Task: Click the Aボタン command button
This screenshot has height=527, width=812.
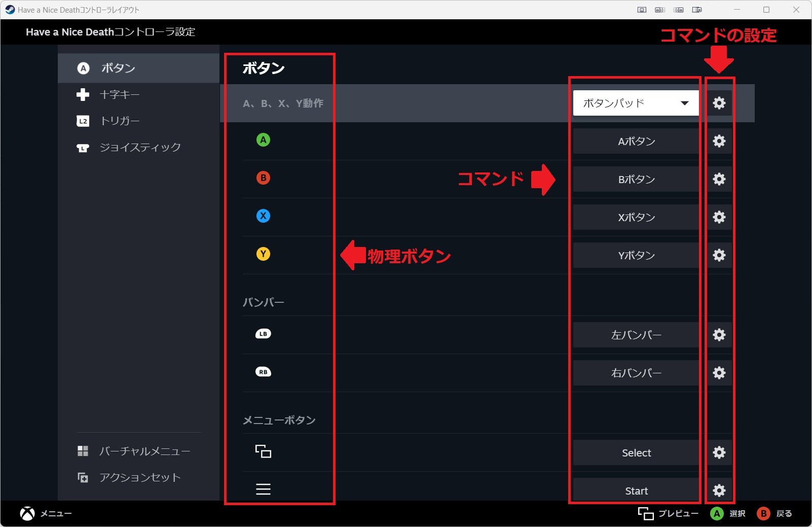Action: tap(636, 141)
